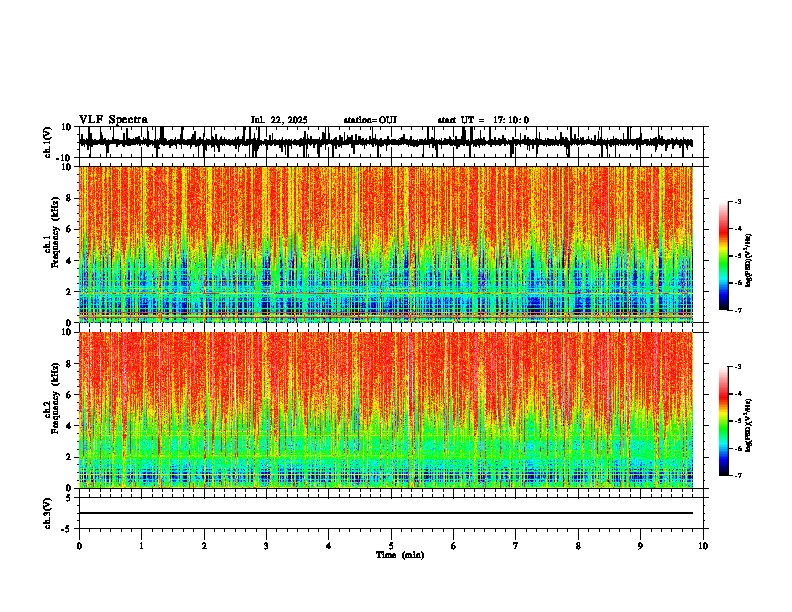Click the "-3" label on ch.2 color scale
Viewport: 792px width, 612px height.
(x=737, y=367)
